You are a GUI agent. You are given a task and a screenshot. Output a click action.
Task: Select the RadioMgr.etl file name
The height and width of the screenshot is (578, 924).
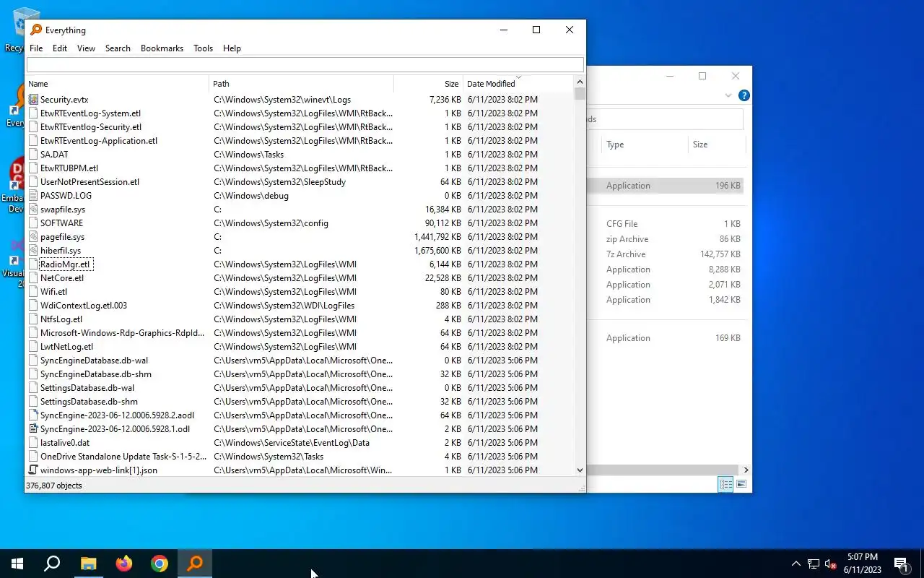click(x=65, y=264)
